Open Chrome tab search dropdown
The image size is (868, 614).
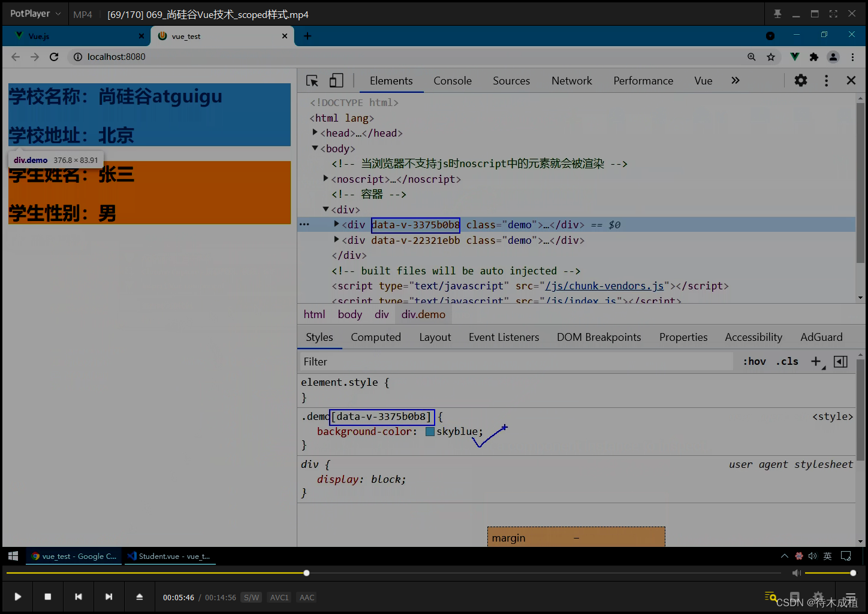point(770,36)
